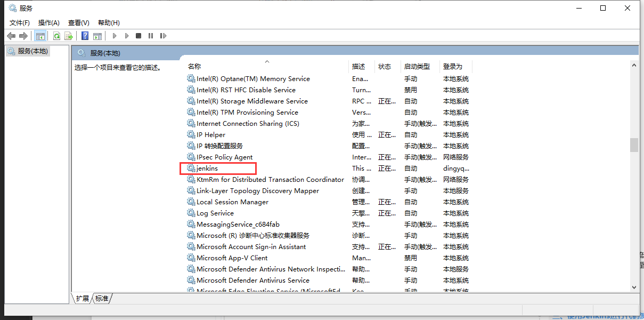
Task: Switch to the 扩展 tab
Action: click(x=81, y=299)
